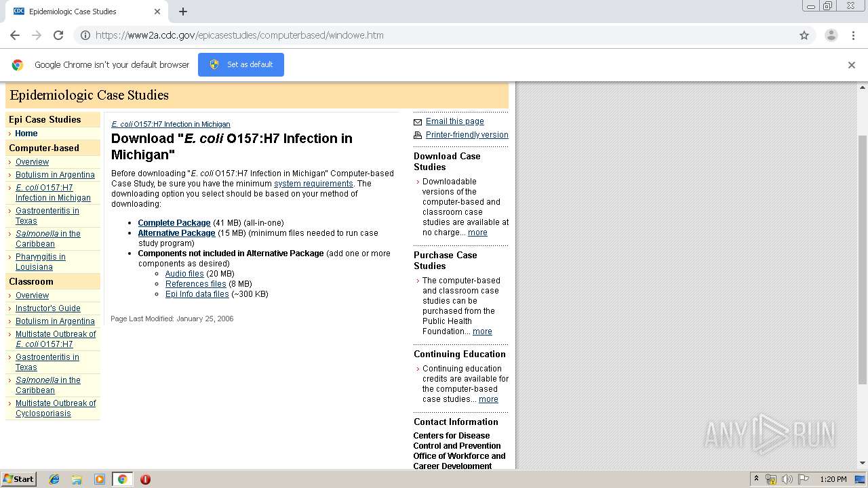Open Multistate Outbreak of Cyclosporiasis link
868x488 pixels.
(x=56, y=408)
